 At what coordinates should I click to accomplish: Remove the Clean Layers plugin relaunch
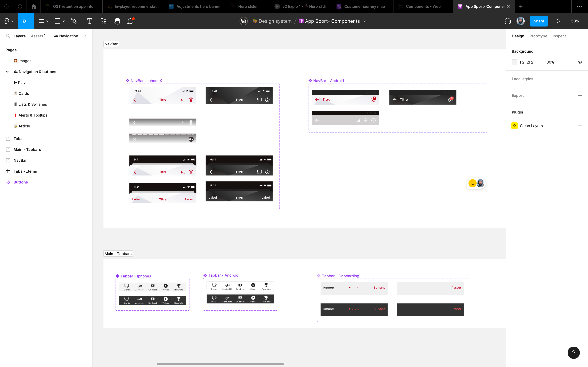[x=580, y=126]
